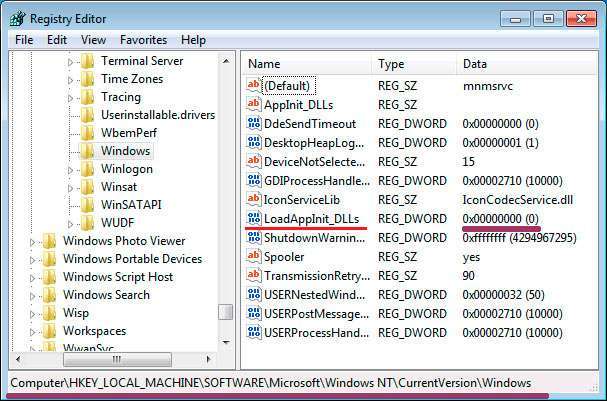The image size is (607, 401).
Task: Click the IconServiceLib string icon
Action: pos(254,199)
